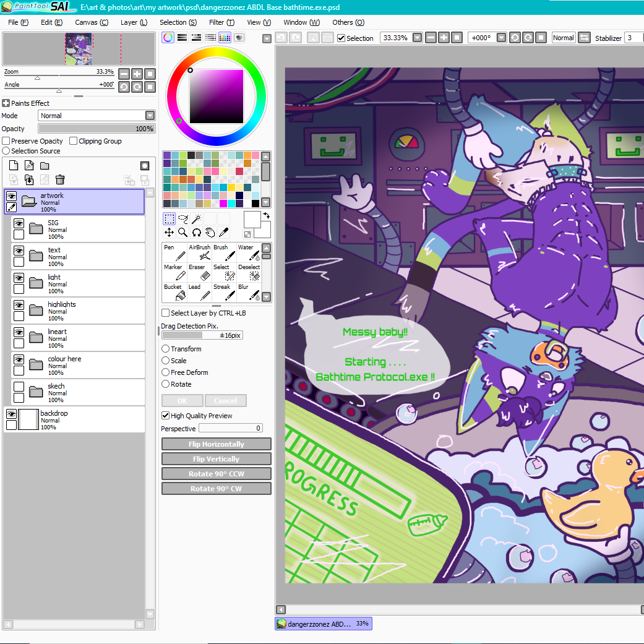
Task: Expand the Paints Effect section
Action: (6, 103)
